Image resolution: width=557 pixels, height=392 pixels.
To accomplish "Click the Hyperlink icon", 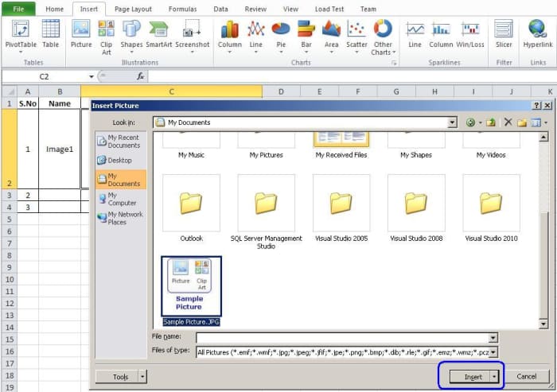I will 537,33.
